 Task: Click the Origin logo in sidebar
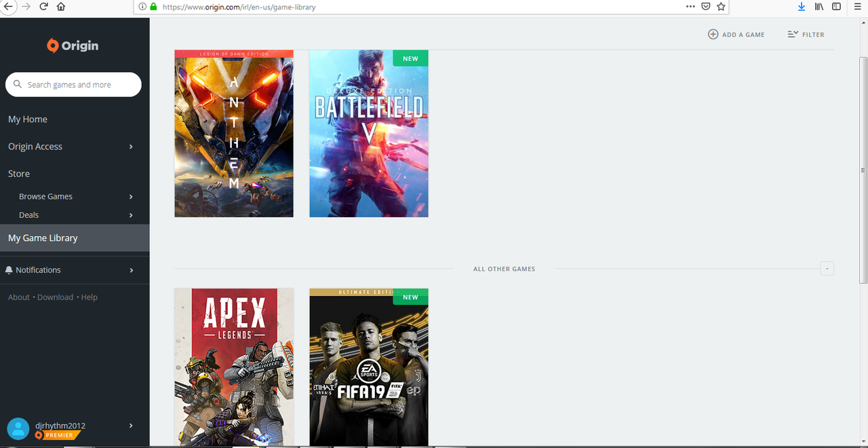click(x=73, y=45)
